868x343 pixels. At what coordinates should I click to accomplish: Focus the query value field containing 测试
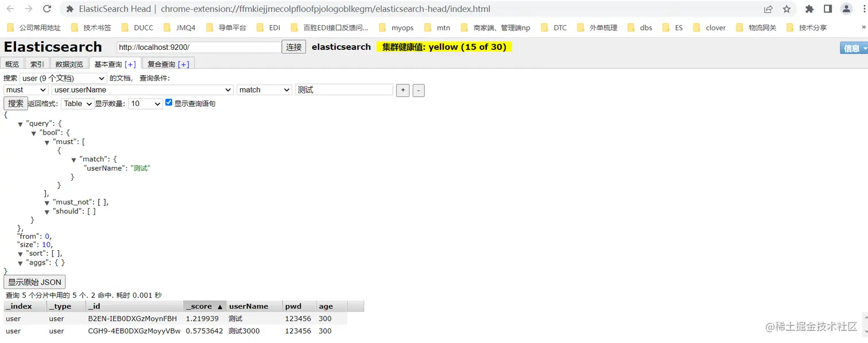pyautogui.click(x=344, y=90)
